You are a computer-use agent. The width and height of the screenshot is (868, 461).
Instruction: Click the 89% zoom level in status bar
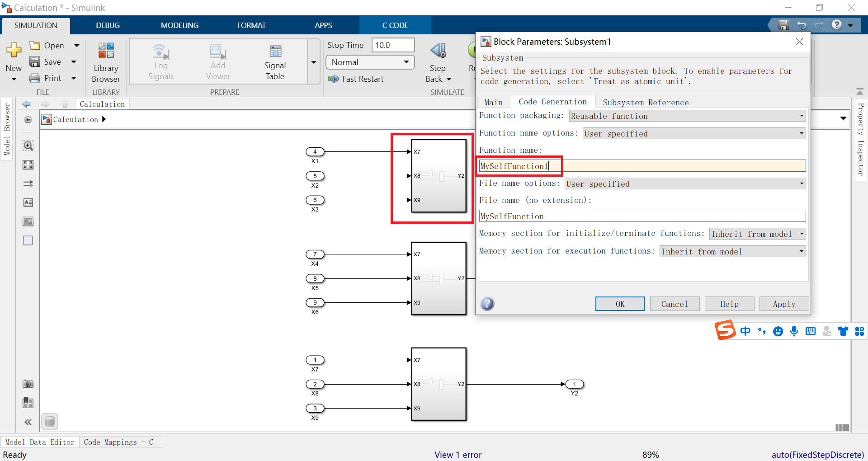click(651, 455)
